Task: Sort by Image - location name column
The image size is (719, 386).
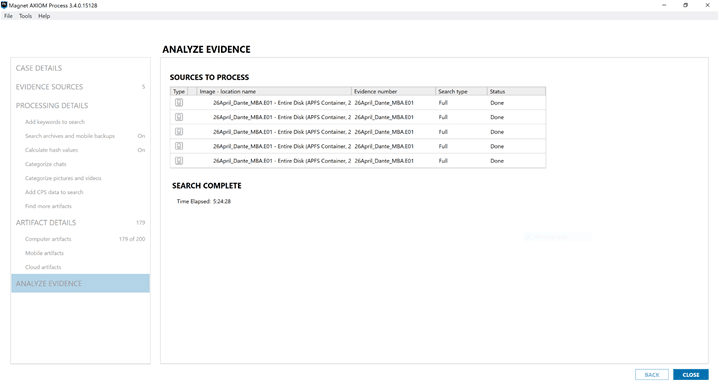Action: point(274,91)
